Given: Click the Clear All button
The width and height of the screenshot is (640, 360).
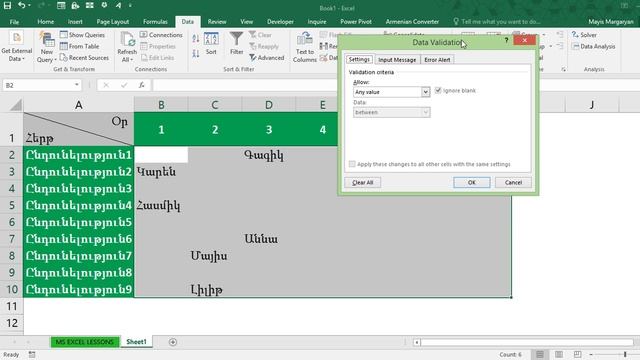Looking at the screenshot, I should pyautogui.click(x=362, y=182).
